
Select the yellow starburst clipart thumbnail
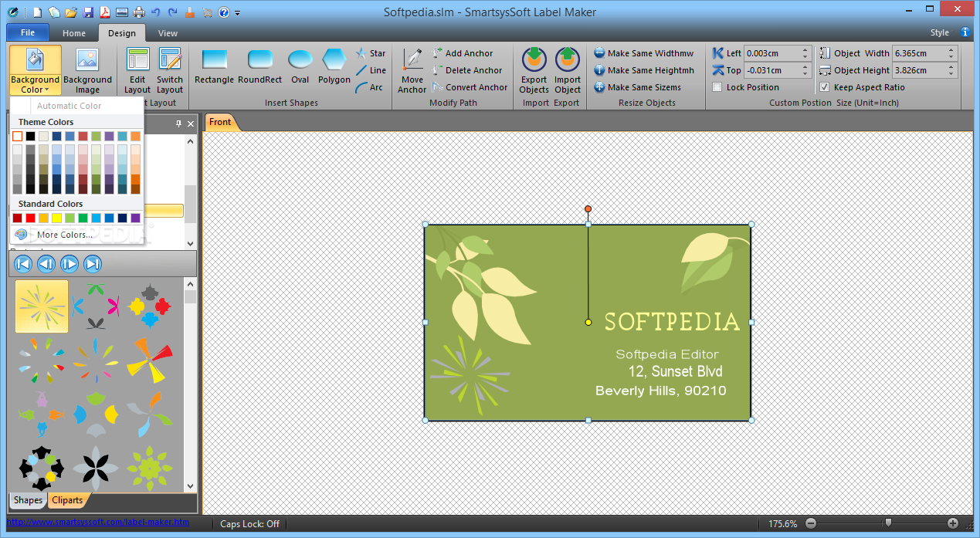pos(42,306)
